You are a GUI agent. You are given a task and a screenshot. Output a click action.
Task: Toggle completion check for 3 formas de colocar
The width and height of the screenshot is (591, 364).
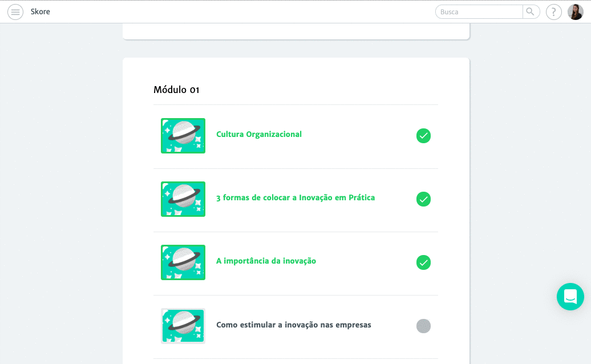pos(423,199)
